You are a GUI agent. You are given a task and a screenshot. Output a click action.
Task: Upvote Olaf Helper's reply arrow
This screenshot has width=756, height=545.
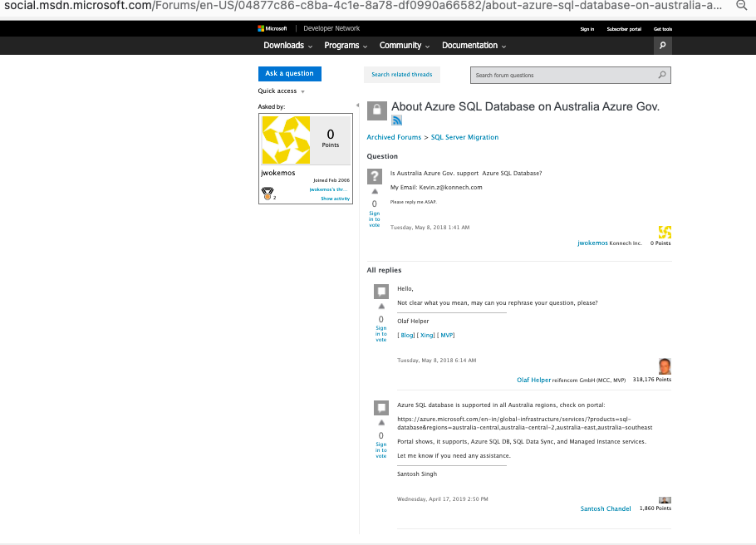pyautogui.click(x=381, y=307)
